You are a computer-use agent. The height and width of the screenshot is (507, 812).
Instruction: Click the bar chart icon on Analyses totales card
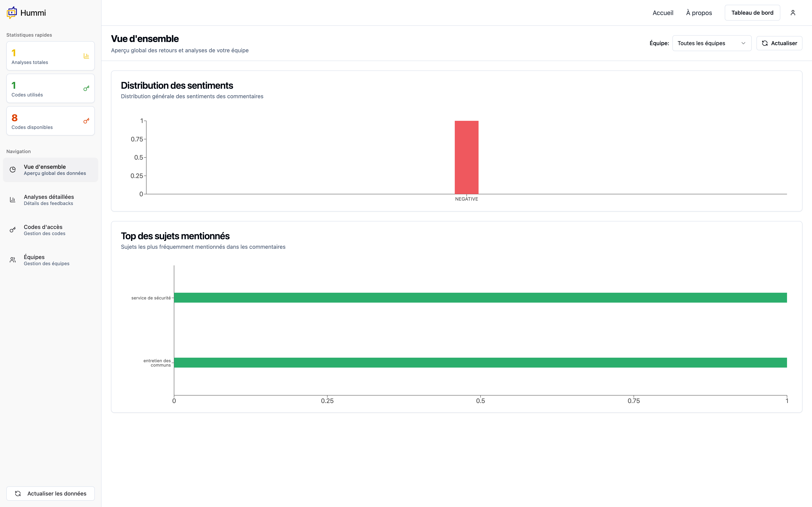86,56
